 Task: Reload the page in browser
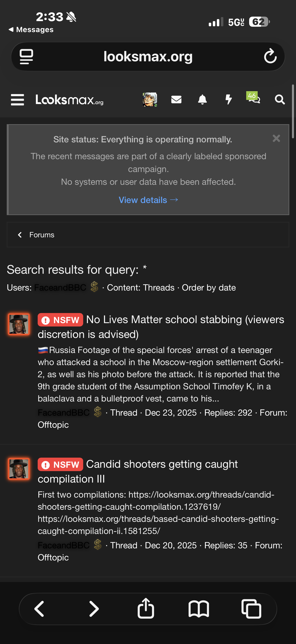click(x=270, y=57)
